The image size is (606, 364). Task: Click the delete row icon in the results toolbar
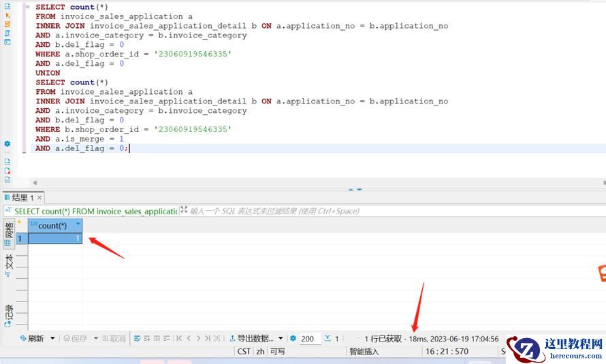point(167,339)
